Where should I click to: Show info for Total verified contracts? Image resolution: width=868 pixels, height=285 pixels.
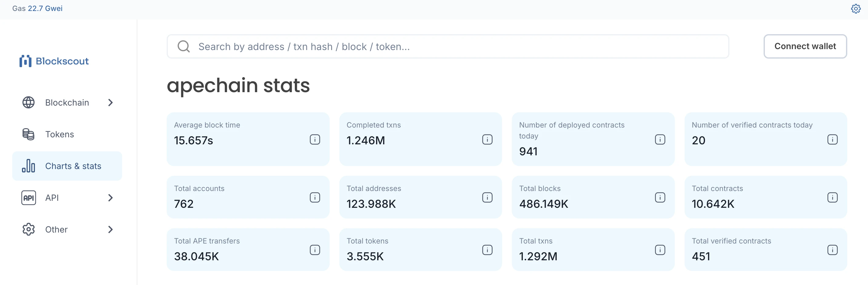[832, 250]
